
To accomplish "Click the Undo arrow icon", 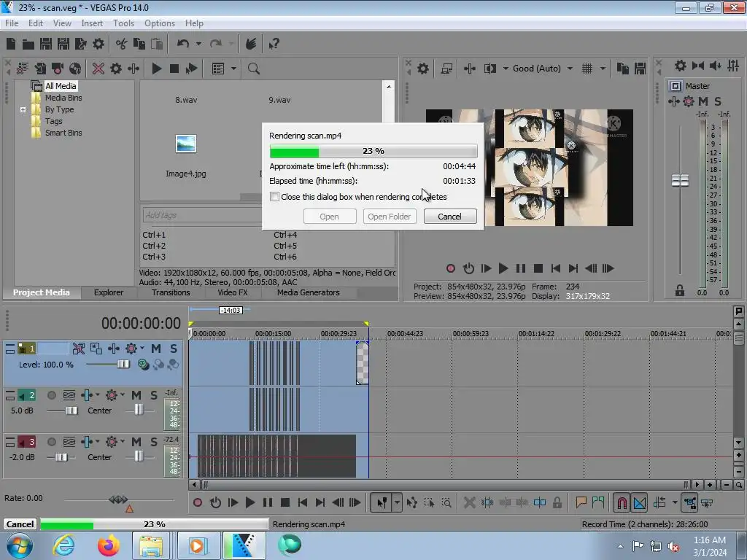I will click(x=183, y=44).
